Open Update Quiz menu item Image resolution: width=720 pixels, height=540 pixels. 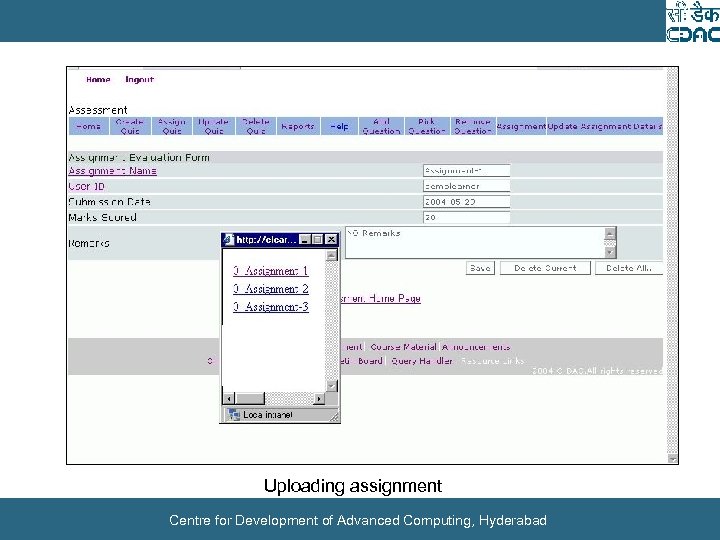coord(214,126)
